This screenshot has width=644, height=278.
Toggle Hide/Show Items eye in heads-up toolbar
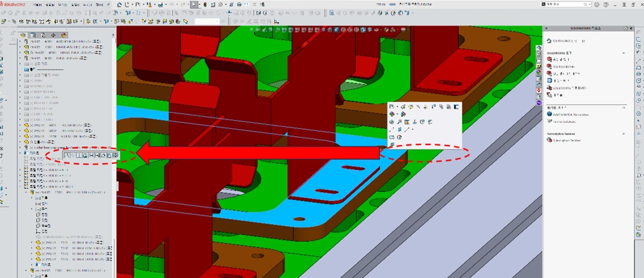(376, 30)
